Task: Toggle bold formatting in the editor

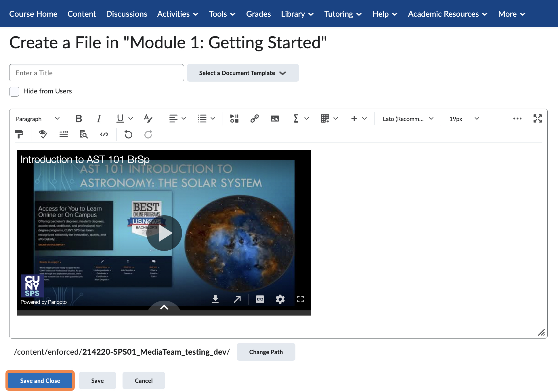Action: click(79, 118)
